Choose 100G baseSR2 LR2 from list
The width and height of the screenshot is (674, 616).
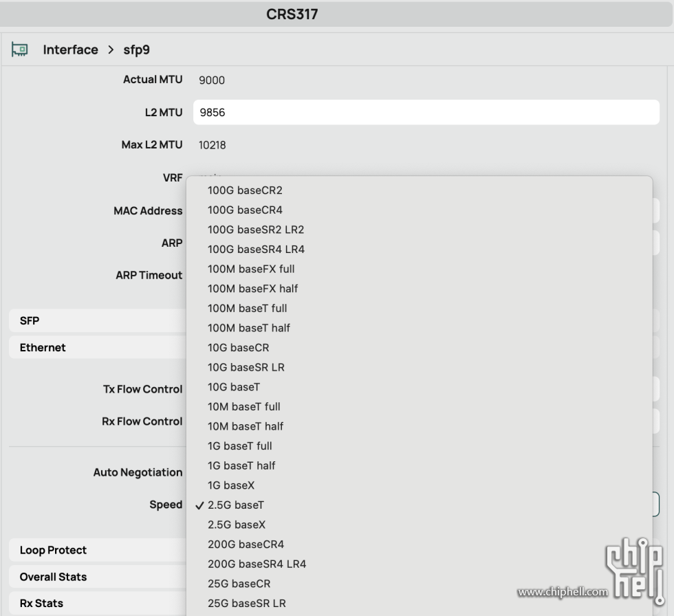[x=256, y=230]
